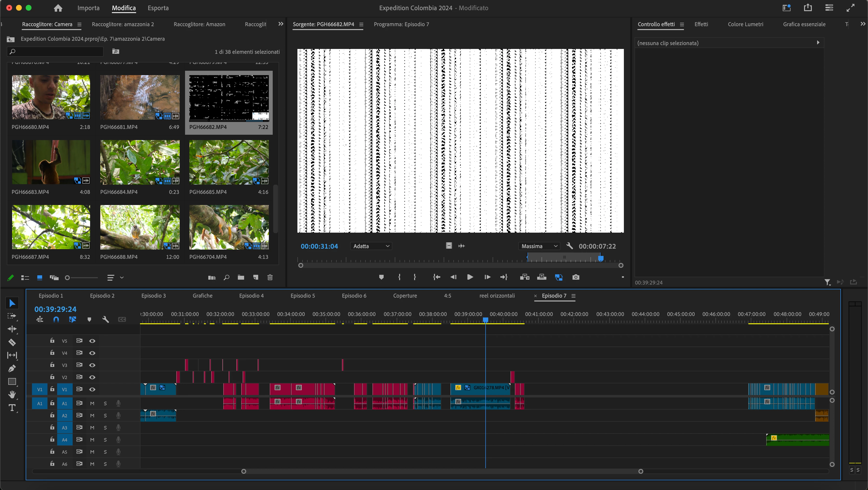Toggle visibility eye for track V3
The width and height of the screenshot is (868, 490).
(x=92, y=365)
